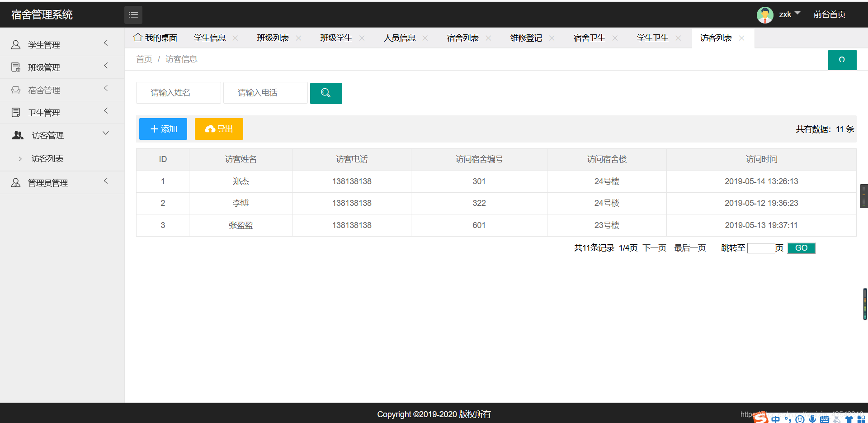868x423 pixels.
Task: Expand the 卫生管理 menu chevron
Action: 106,111
